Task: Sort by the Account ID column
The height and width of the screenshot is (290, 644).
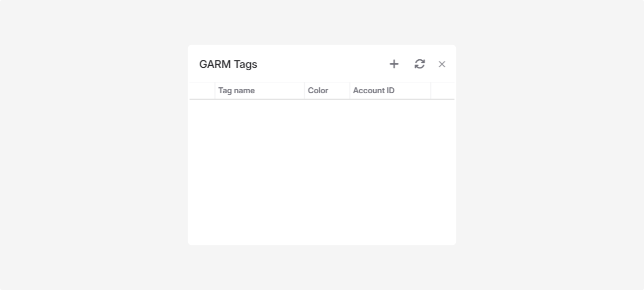Action: 374,91
